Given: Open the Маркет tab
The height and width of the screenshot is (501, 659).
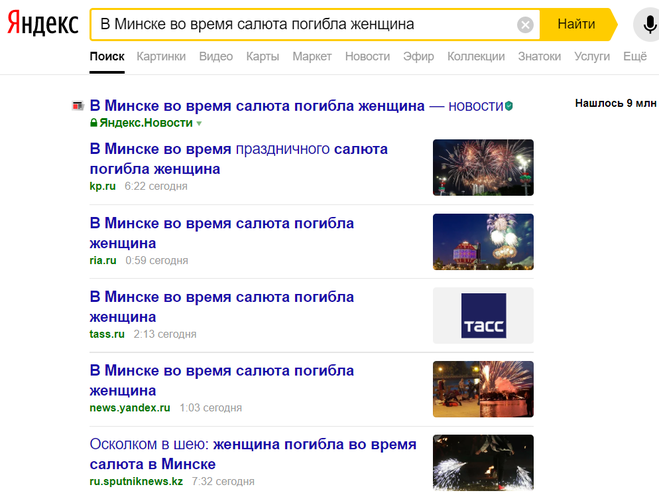Looking at the screenshot, I should click(x=312, y=57).
